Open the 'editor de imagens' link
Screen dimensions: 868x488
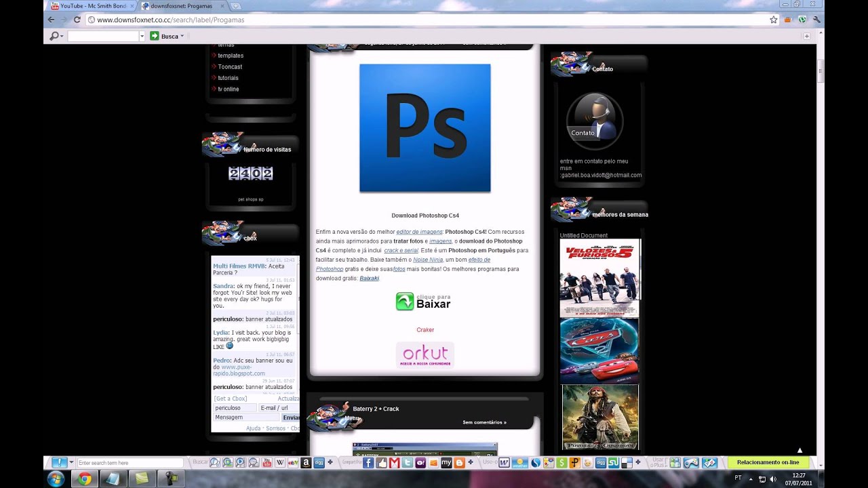tap(420, 232)
